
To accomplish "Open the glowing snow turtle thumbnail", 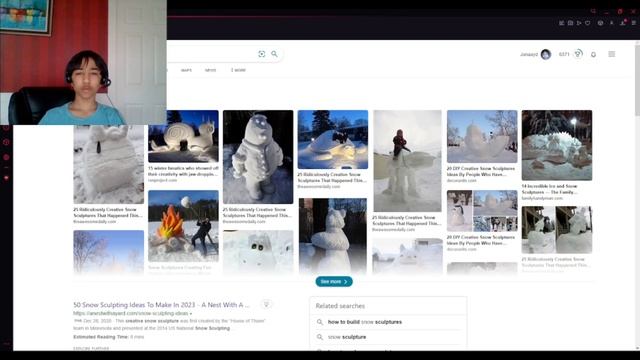I will pyautogui.click(x=333, y=139).
